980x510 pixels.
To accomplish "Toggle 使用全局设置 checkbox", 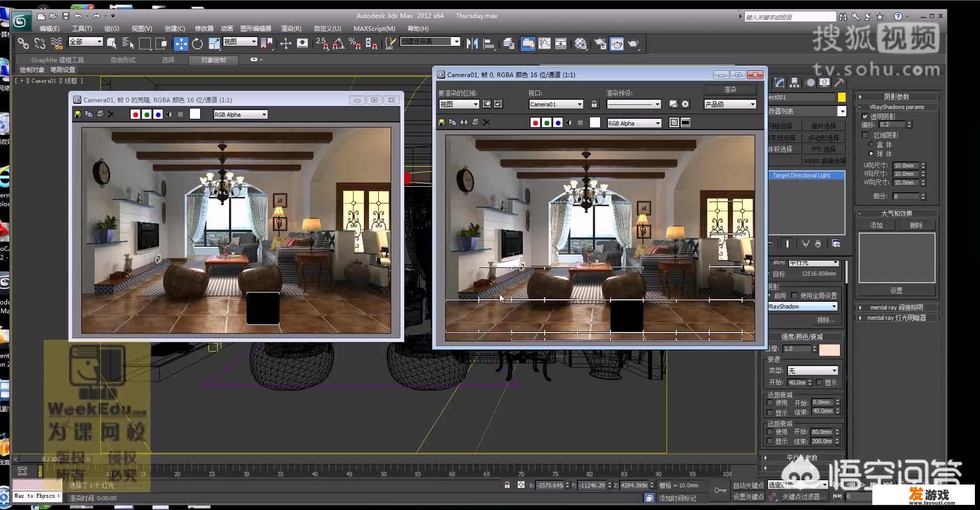I will 794,295.
